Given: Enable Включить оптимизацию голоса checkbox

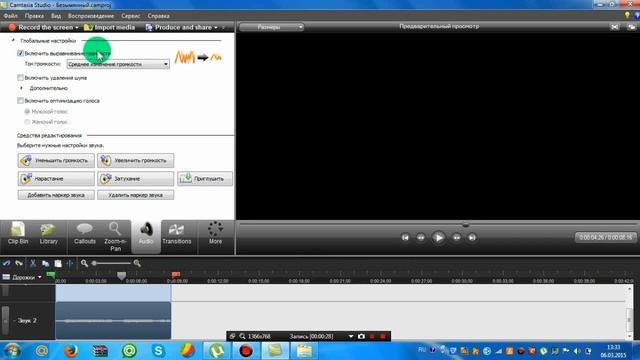Looking at the screenshot, I should pos(20,100).
